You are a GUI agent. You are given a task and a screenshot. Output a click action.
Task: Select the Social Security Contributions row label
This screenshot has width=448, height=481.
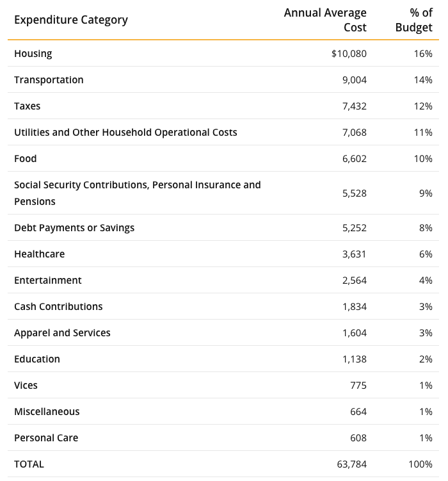click(138, 193)
